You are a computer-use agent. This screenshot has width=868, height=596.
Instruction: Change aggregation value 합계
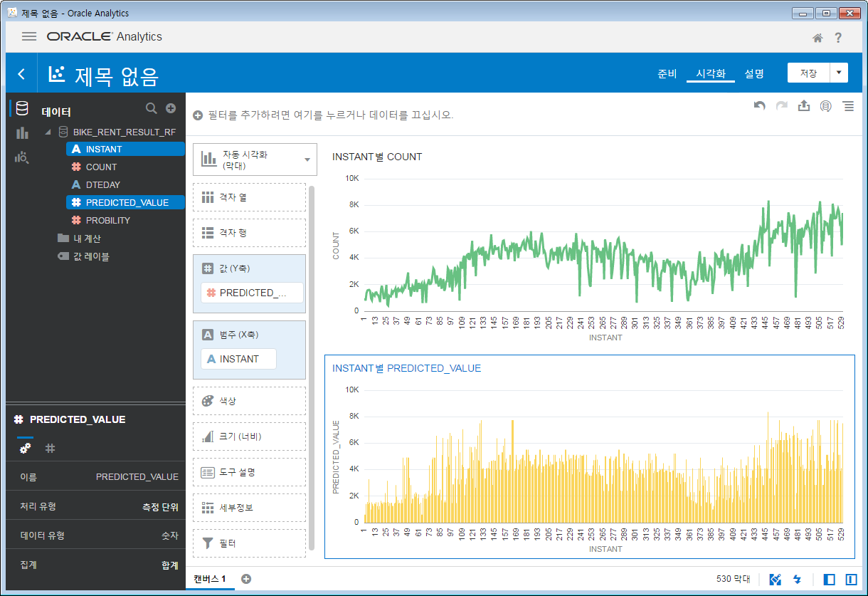pyautogui.click(x=170, y=565)
